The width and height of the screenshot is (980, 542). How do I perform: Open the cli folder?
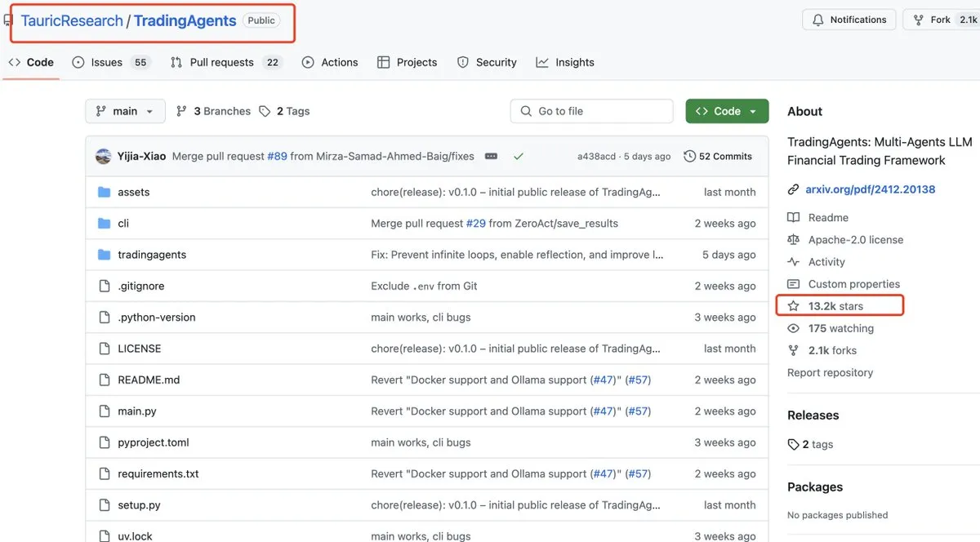[123, 223]
